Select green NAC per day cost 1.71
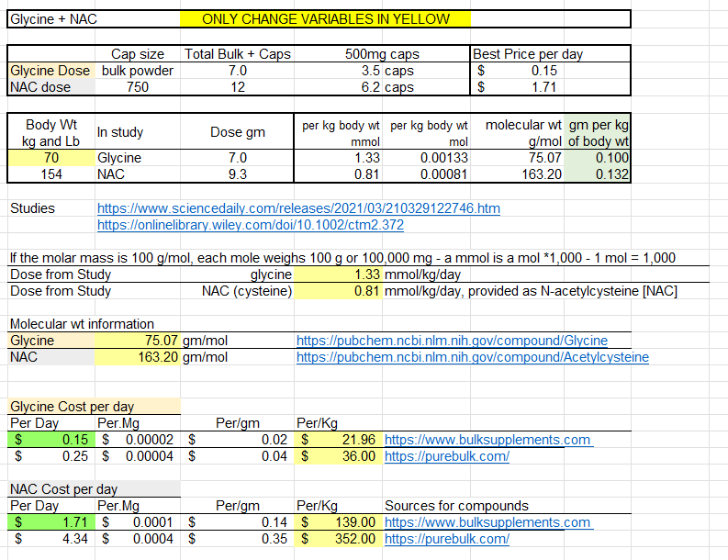Image resolution: width=728 pixels, height=560 pixels. tap(51, 522)
